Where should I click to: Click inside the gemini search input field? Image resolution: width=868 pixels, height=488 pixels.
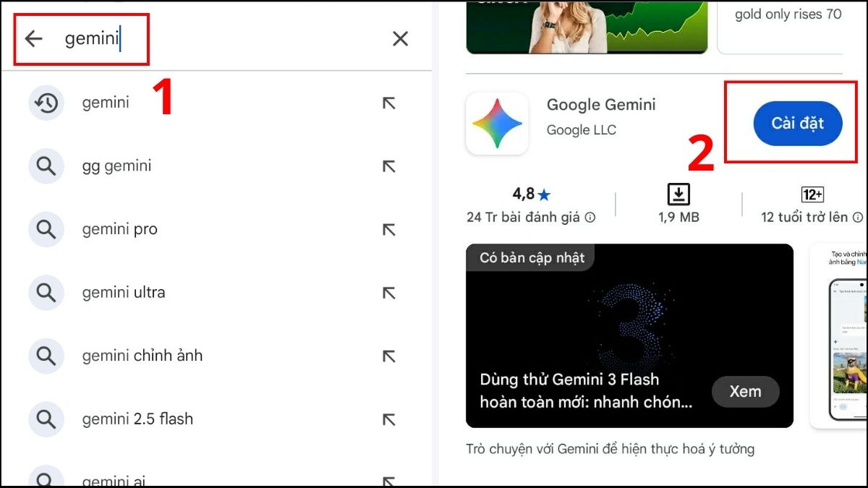pyautogui.click(x=181, y=38)
